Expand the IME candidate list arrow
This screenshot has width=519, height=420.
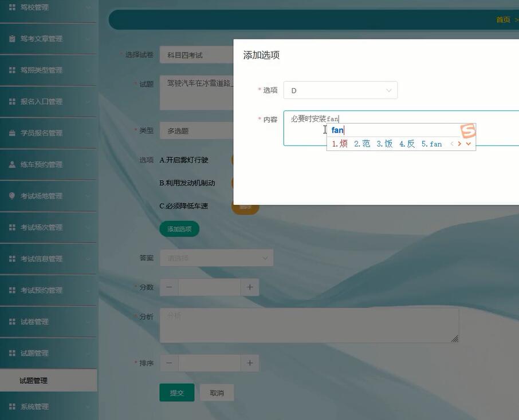[x=469, y=144]
